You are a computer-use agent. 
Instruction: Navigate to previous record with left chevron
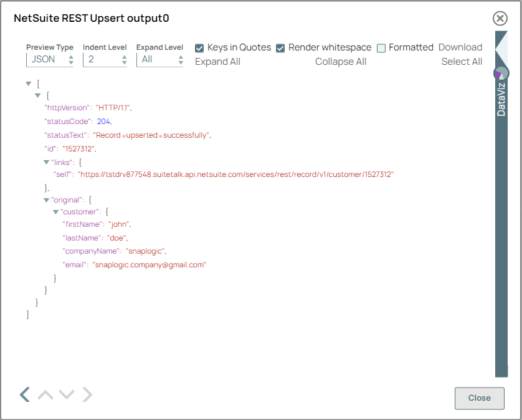coord(24,394)
